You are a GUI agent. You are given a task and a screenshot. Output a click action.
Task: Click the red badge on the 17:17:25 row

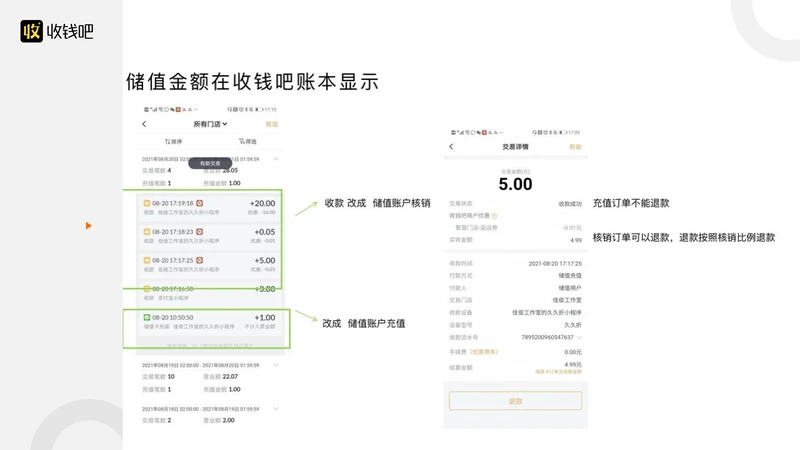pos(199,260)
